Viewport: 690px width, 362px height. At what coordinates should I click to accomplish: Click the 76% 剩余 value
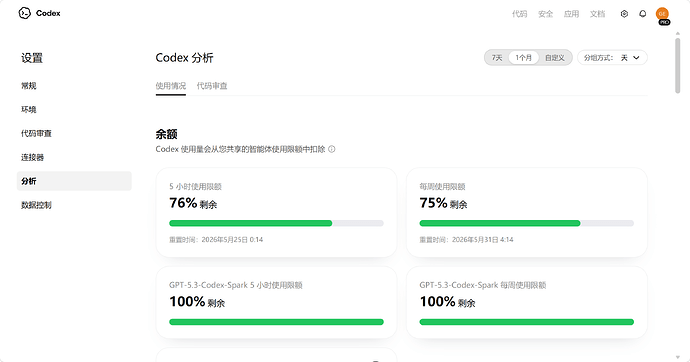193,203
